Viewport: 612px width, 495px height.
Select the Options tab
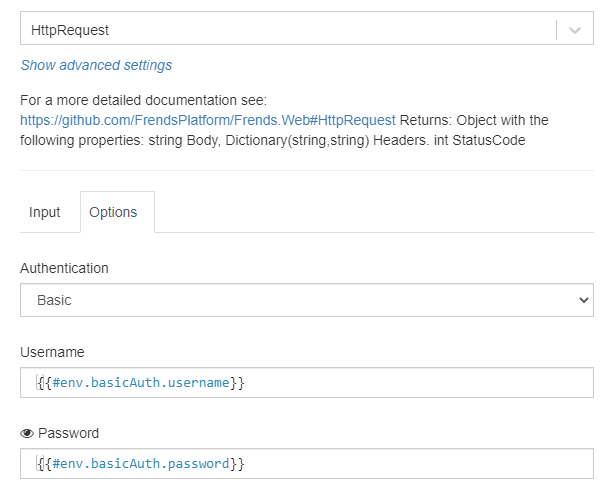pos(113,212)
